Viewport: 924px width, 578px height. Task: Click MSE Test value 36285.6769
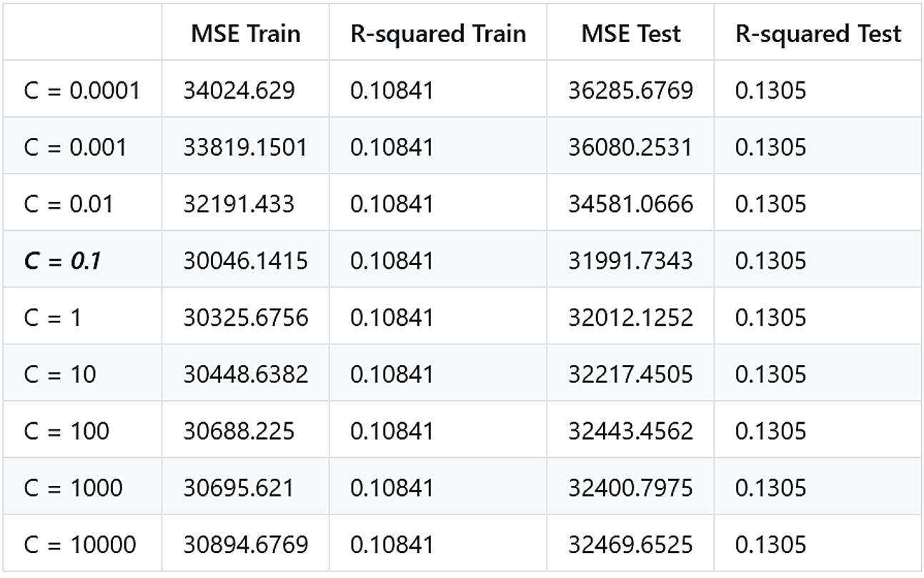pyautogui.click(x=630, y=90)
